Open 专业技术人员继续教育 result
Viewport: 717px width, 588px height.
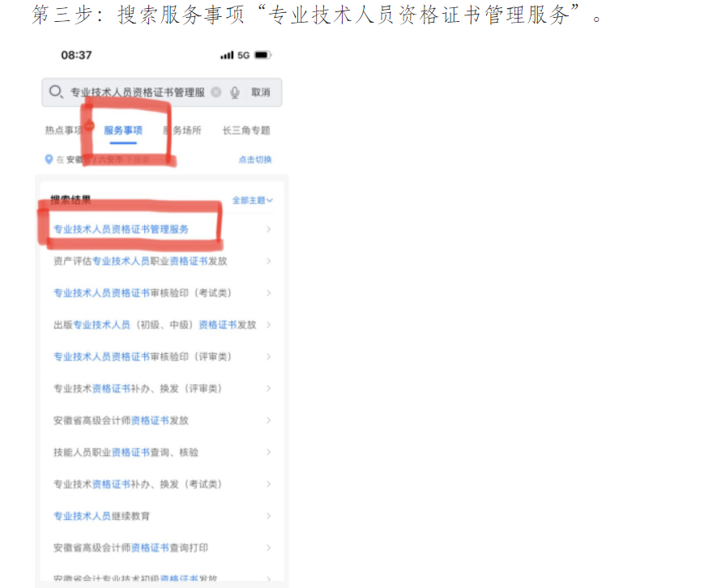(x=101, y=516)
